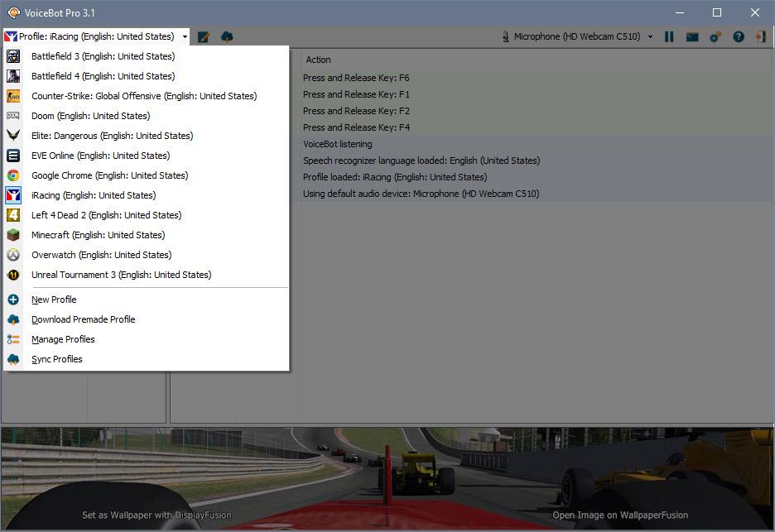Click Sync Profiles entry

coord(147,359)
